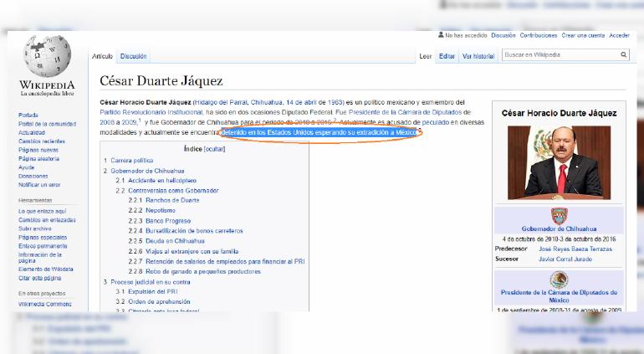Open 'Página aleatoria' sidebar link
Viewport: 644px width, 354px height.
click(38, 159)
